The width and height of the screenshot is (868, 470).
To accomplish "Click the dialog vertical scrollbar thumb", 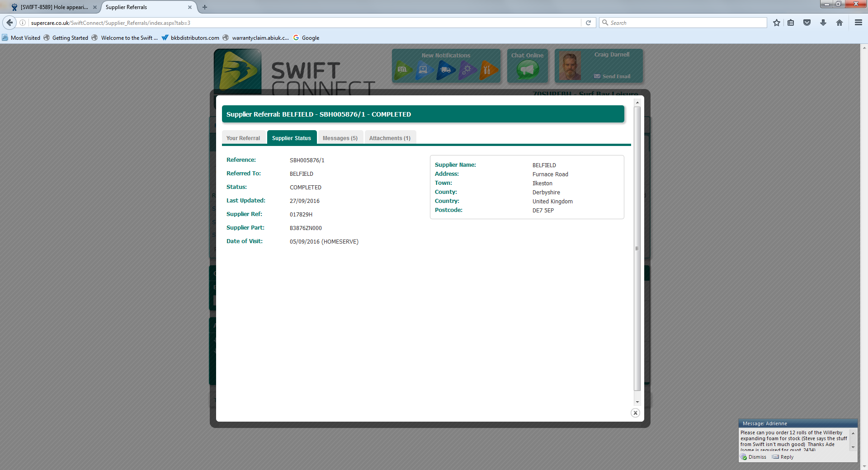I will (x=637, y=249).
